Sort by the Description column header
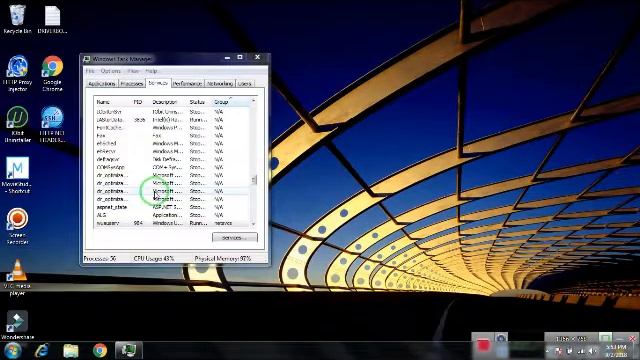This screenshot has width=640, height=360. (x=168, y=102)
